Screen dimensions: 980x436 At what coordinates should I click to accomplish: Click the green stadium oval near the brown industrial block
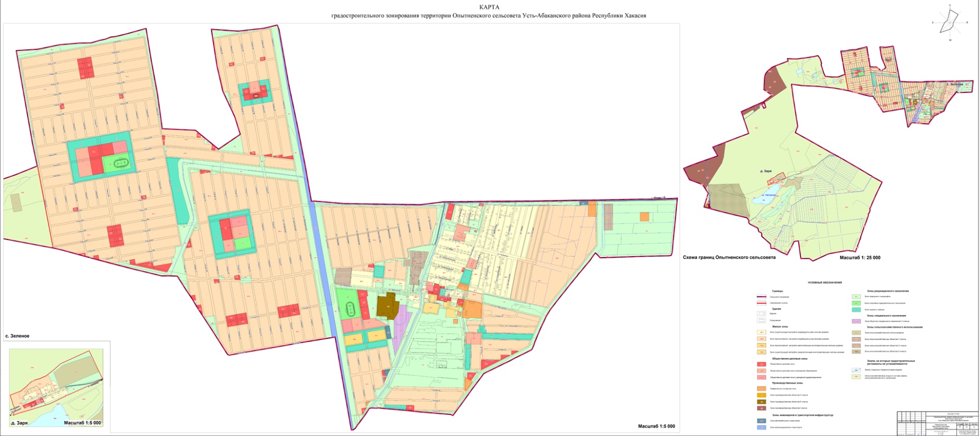coord(351,310)
